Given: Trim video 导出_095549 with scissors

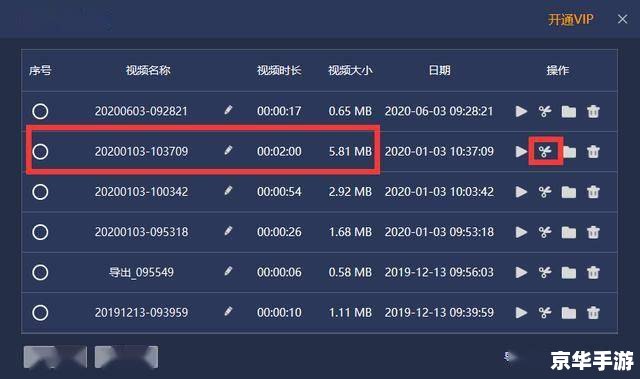Looking at the screenshot, I should pyautogui.click(x=545, y=272).
